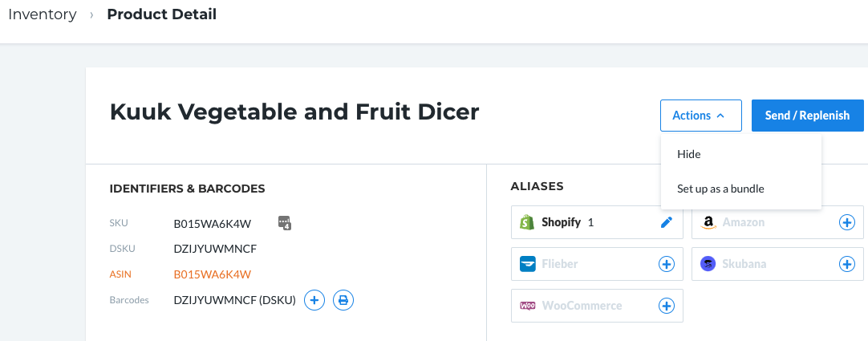The height and width of the screenshot is (341, 868).
Task: Open the orange ASIN link B015WA6K4W
Action: [x=213, y=274]
